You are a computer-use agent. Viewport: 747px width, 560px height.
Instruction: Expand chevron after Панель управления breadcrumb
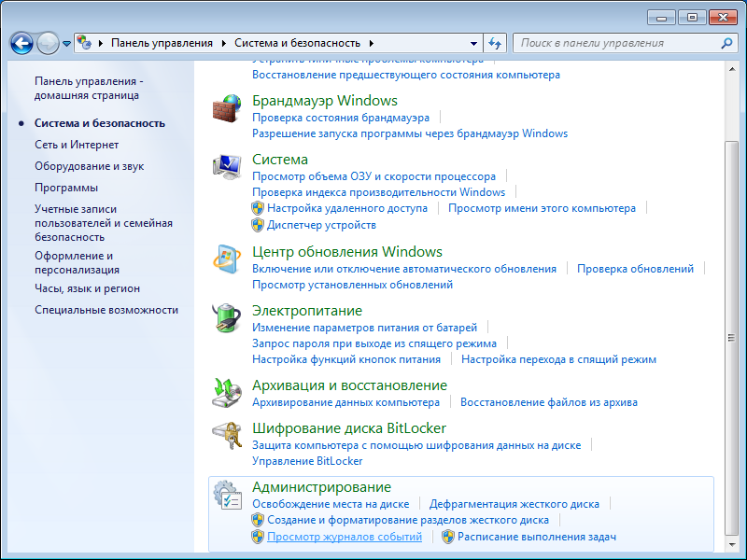pyautogui.click(x=224, y=43)
